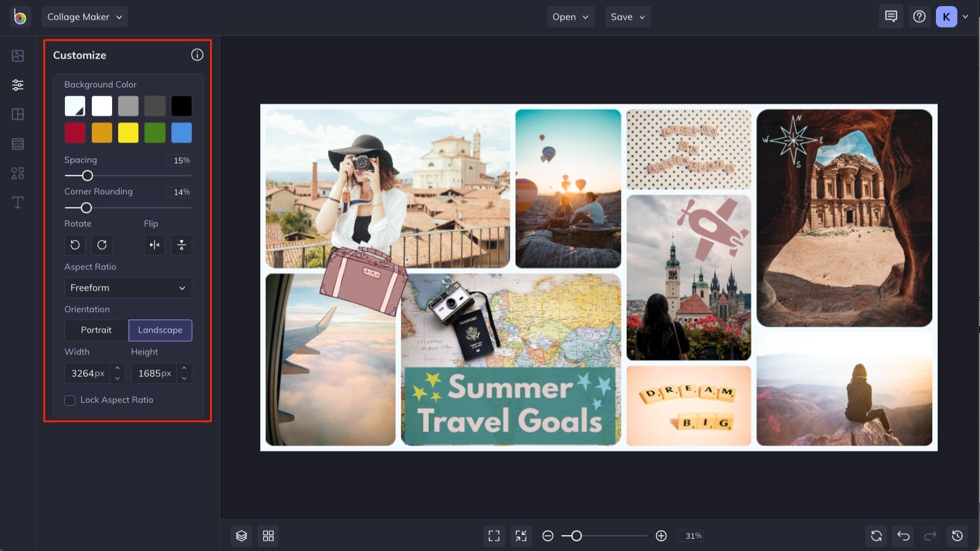
Task: Switch orientation to Portrait
Action: pos(96,330)
